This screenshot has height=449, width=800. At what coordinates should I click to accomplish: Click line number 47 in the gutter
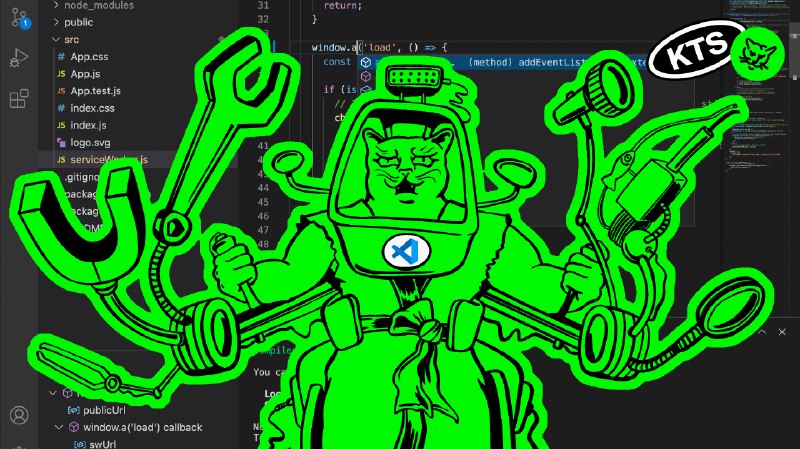click(263, 230)
